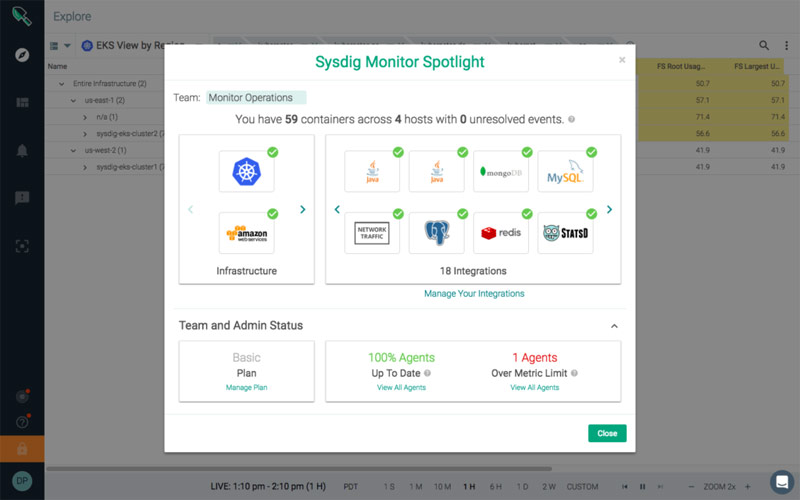
Task: Click info icon beside Up To Date
Action: coord(428,373)
